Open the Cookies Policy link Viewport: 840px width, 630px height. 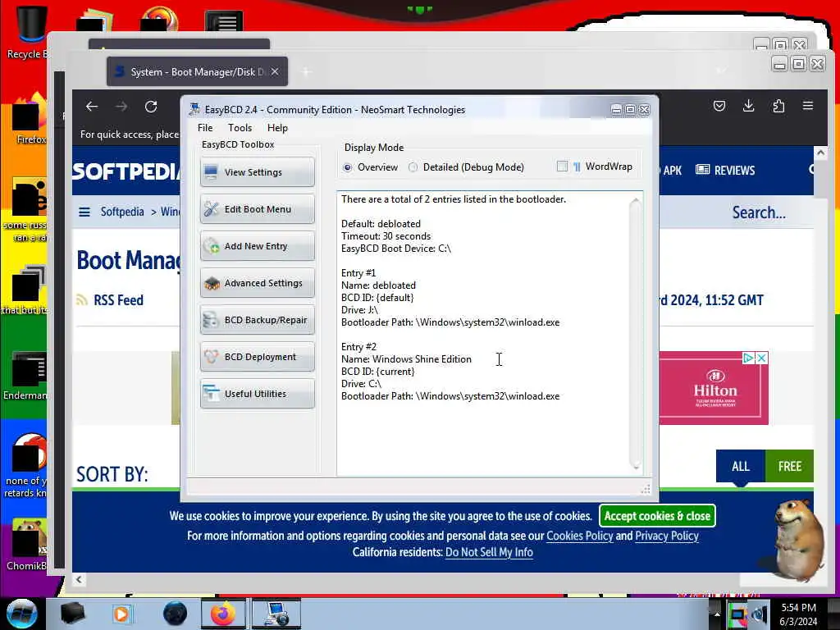pyautogui.click(x=579, y=536)
